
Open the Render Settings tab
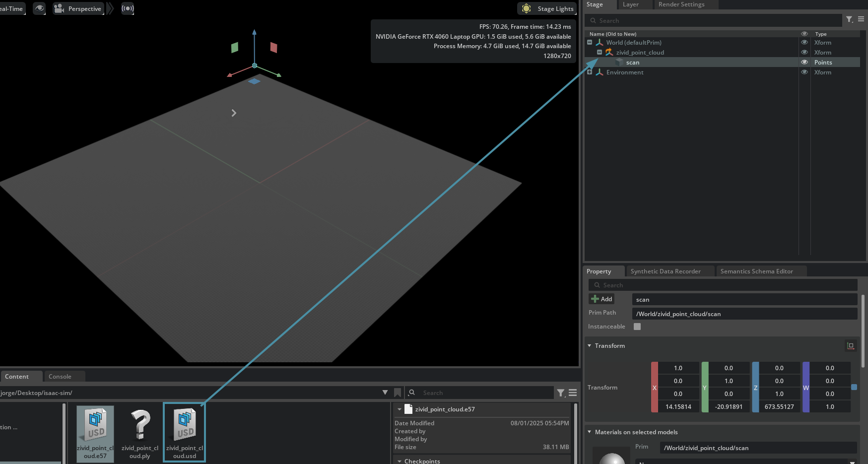pos(681,4)
